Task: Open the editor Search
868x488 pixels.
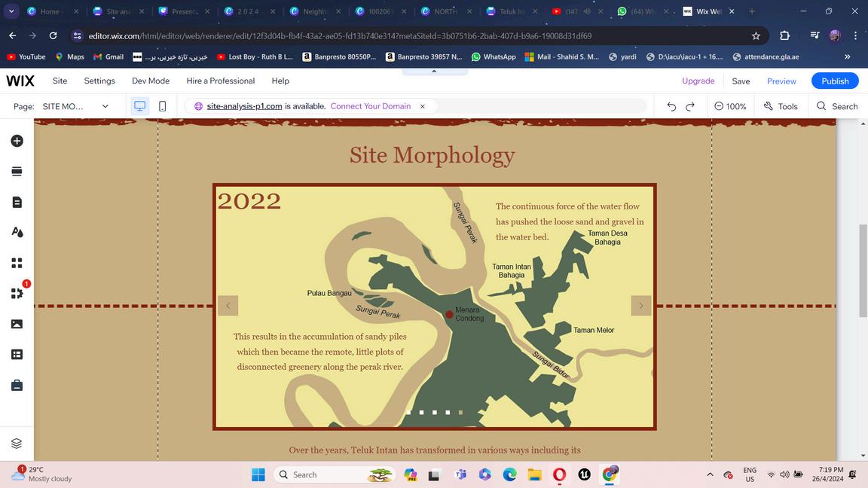Action: click(x=837, y=106)
